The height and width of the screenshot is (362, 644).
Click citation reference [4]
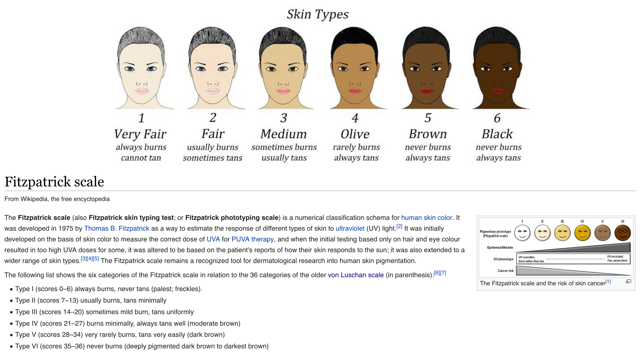click(x=90, y=258)
